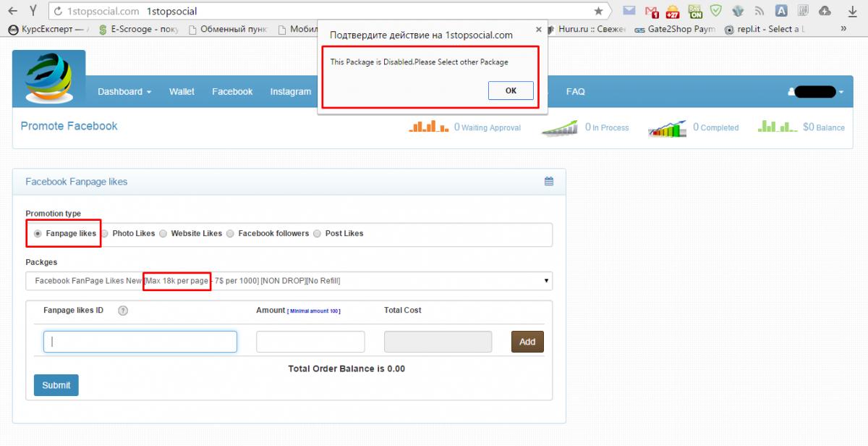Open the mail envelope extension icon
Image resolution: width=868 pixels, height=446 pixels.
tap(629, 11)
